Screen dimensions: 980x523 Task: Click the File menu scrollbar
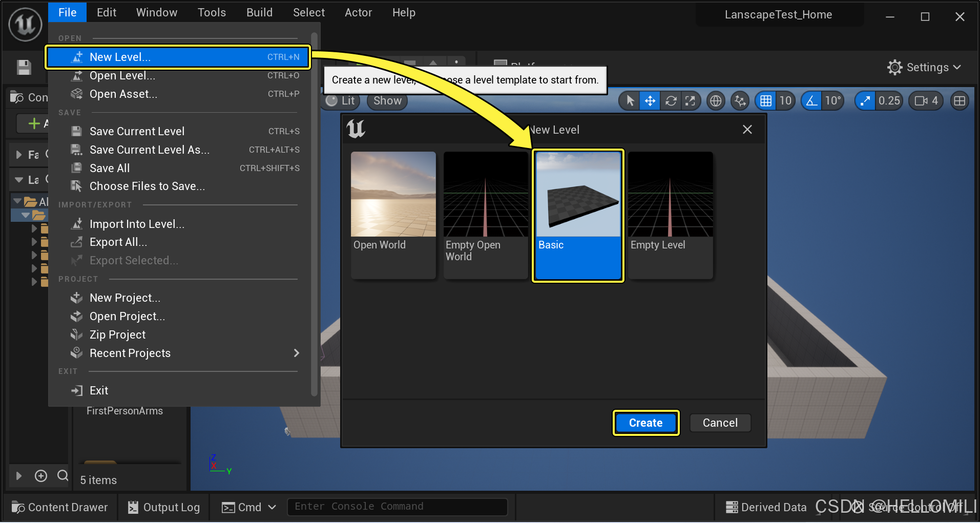[x=314, y=215]
